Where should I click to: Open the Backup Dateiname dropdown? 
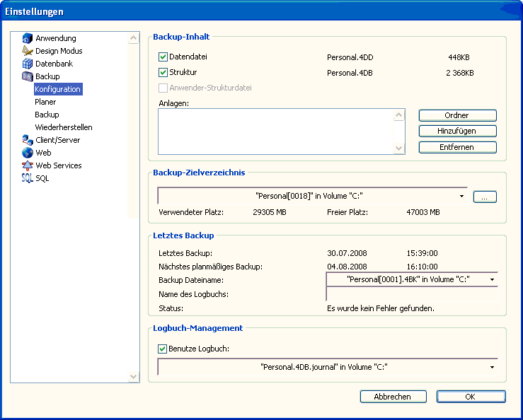pyautogui.click(x=491, y=279)
